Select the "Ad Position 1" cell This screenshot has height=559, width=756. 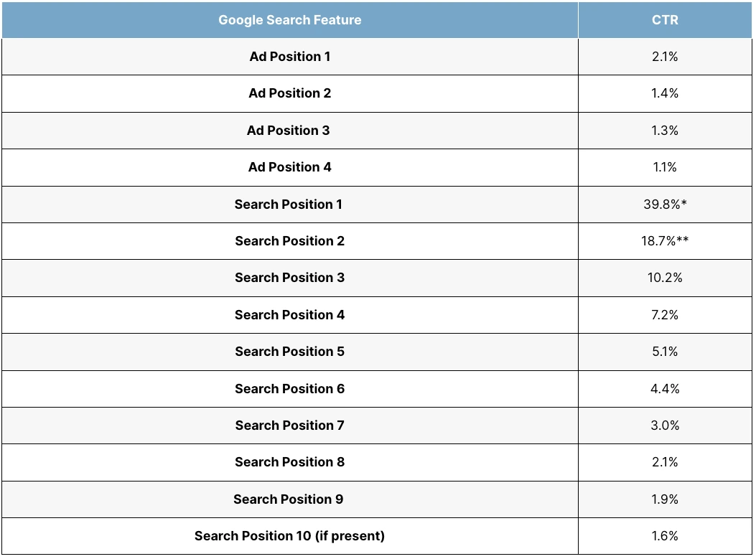coord(289,57)
